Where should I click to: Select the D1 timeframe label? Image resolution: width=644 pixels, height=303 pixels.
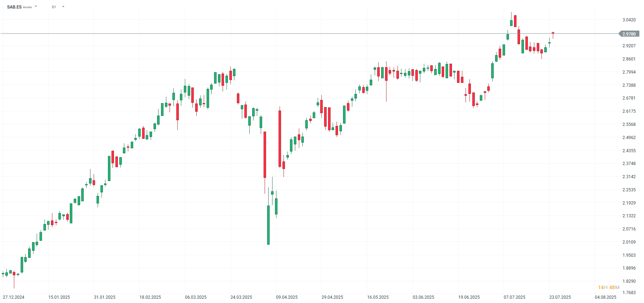pos(54,7)
